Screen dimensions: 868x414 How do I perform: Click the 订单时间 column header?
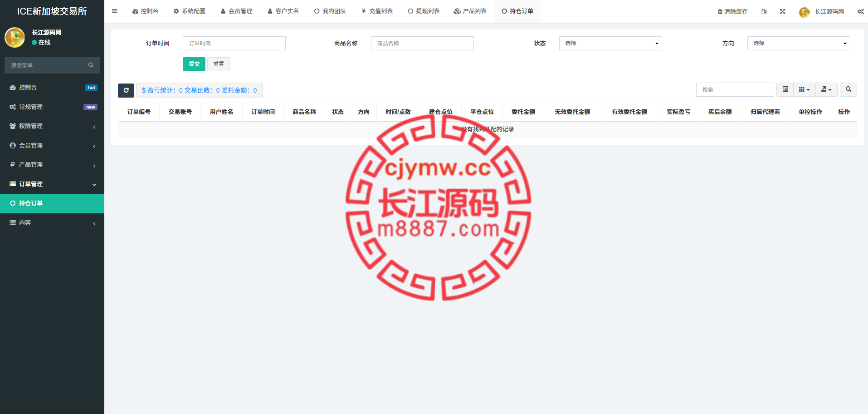pos(263,112)
